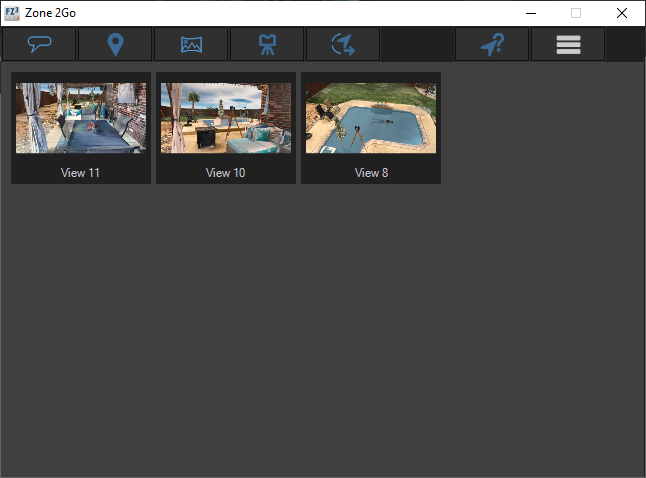Image resolution: width=646 pixels, height=478 pixels.
Task: Open the View 10 thumbnail
Action: tap(226, 118)
